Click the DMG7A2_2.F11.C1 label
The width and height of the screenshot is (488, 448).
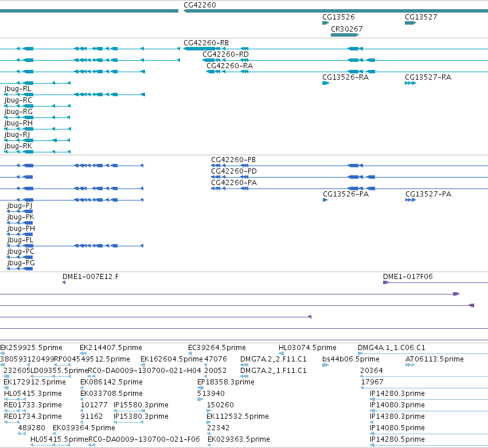(274, 359)
